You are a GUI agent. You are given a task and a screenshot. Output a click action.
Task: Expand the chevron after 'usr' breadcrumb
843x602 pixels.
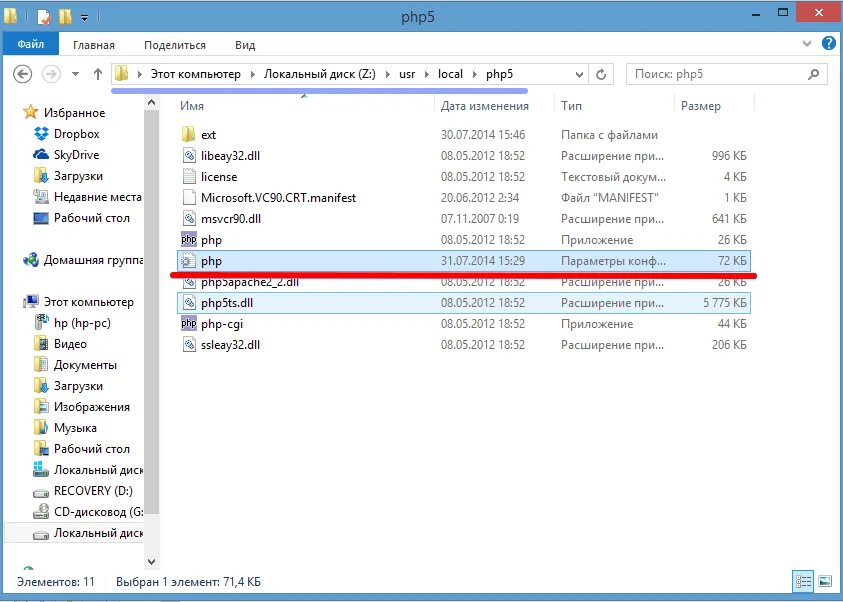426,74
